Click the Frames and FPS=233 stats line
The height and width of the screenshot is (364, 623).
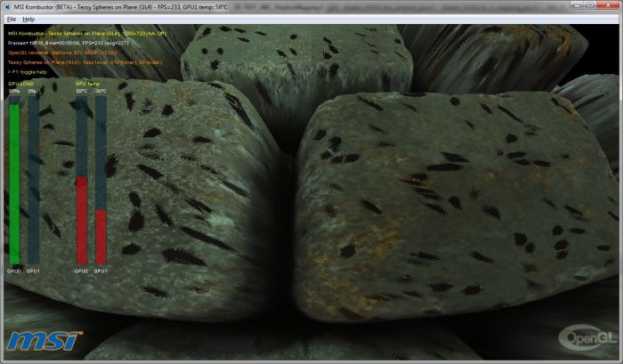(69, 43)
